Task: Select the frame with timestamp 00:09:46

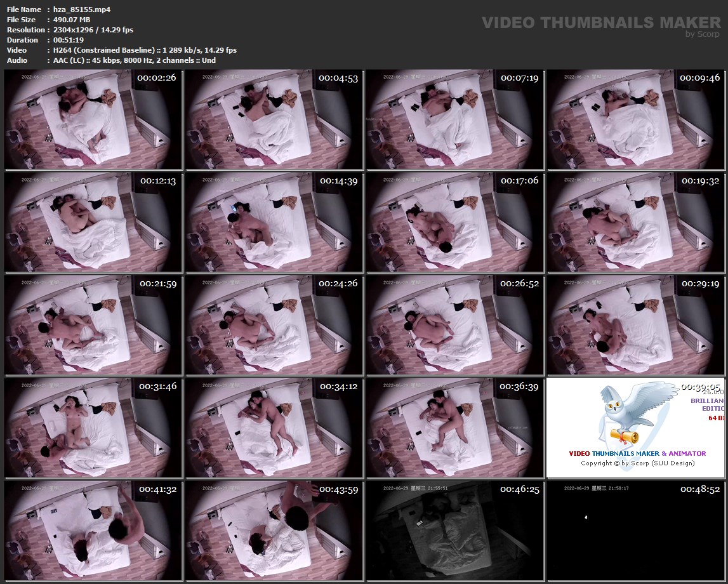Action: click(x=635, y=119)
